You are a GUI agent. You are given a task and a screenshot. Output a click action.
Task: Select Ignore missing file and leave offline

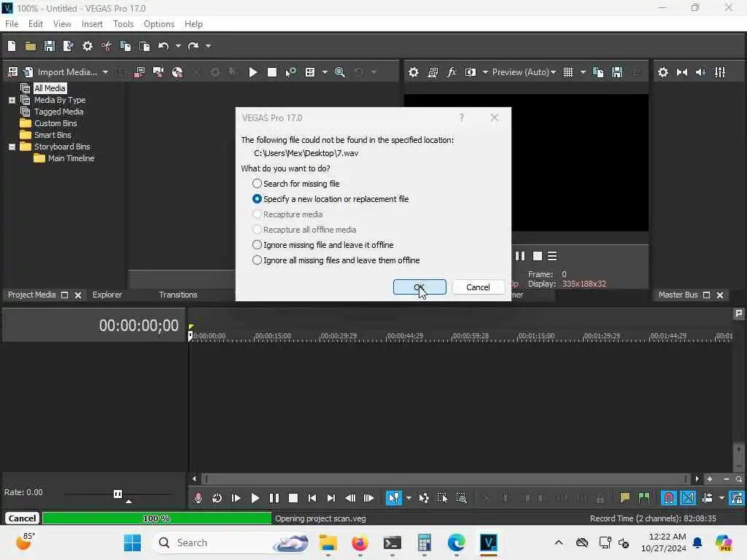point(322,245)
